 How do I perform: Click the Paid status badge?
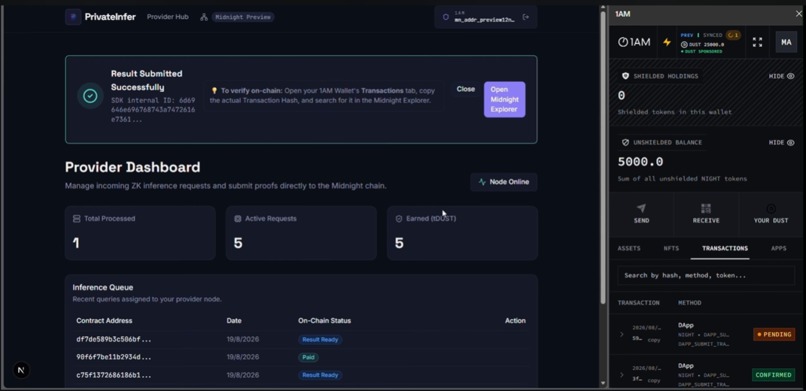[x=308, y=357]
